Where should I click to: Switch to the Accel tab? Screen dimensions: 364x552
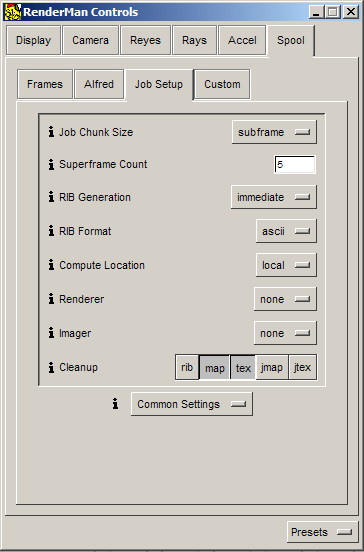[242, 40]
